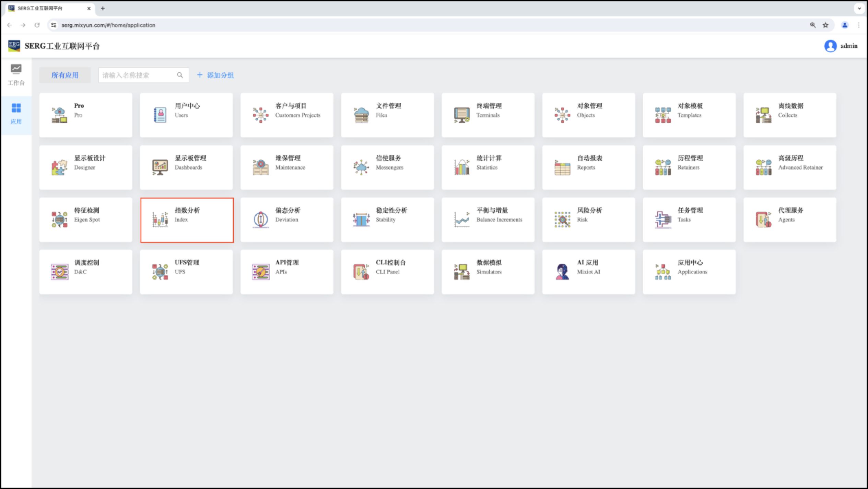This screenshot has height=489, width=868.
Task: Open the Mixiot AI application icon
Action: 562,272
